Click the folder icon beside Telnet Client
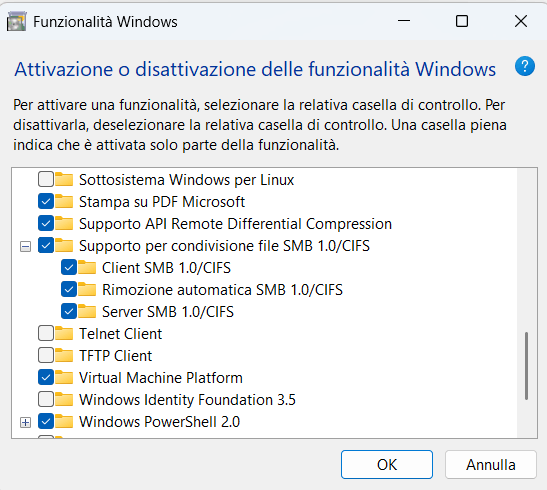The width and height of the screenshot is (547, 490). pyautogui.click(x=64, y=333)
